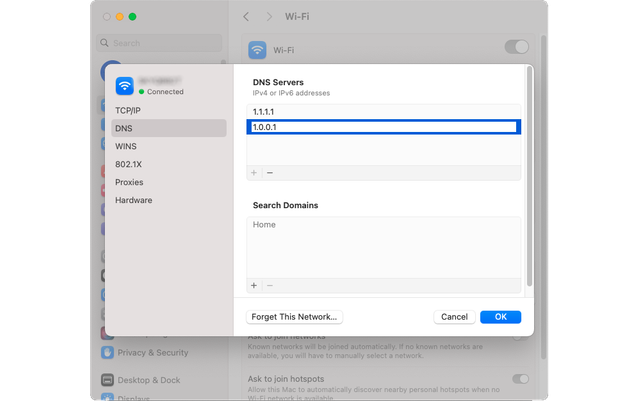The image size is (640, 401).
Task: Switch to the WINS tab
Action: point(126,146)
